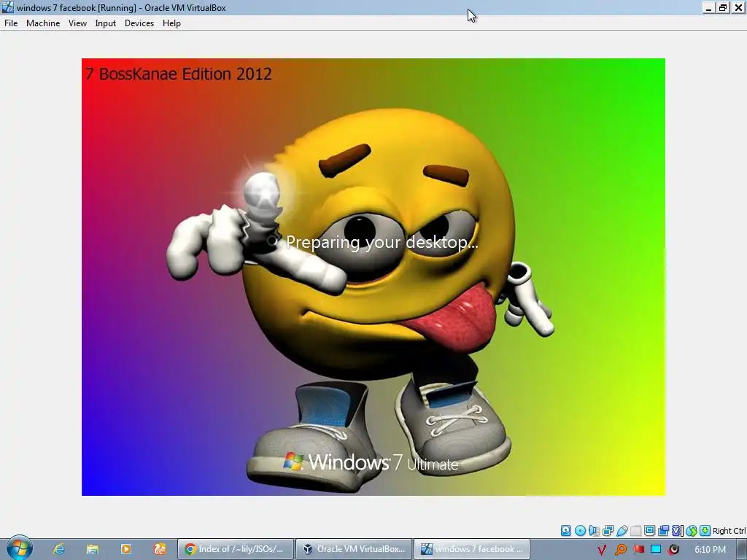Click the VirtualBox icon in the title bar

coord(7,7)
